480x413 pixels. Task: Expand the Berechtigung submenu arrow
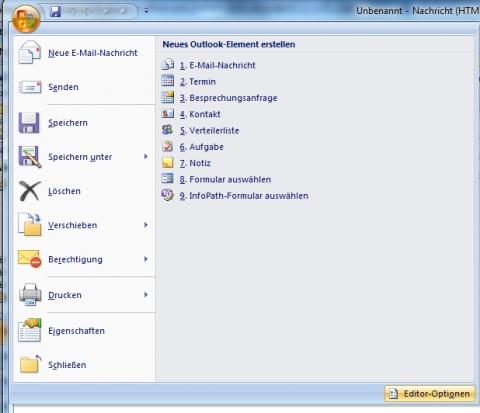pos(146,259)
